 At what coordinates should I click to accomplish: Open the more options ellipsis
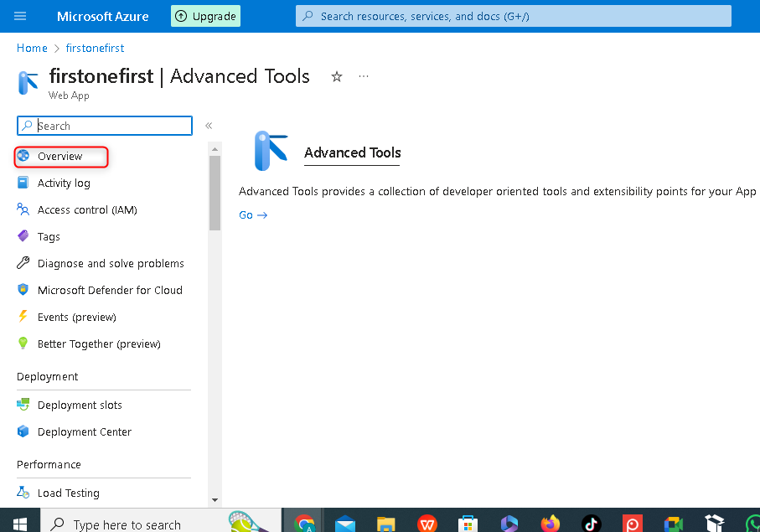coord(364,76)
